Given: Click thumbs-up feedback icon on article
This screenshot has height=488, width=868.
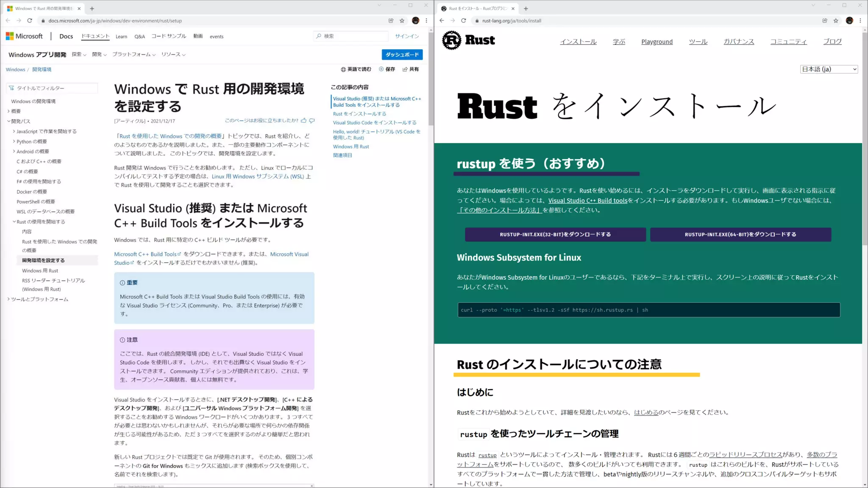Looking at the screenshot, I should [x=303, y=121].
